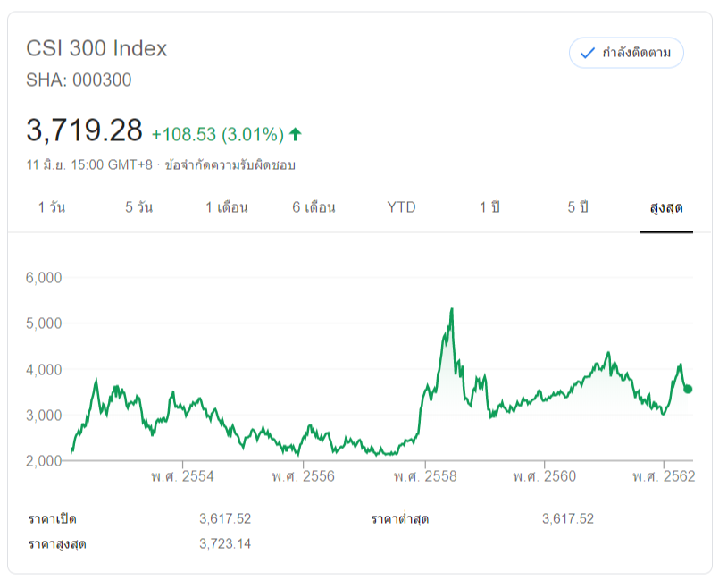Click the พ.ศ. 2554 axis label
719x588 pixels.
tap(182, 476)
